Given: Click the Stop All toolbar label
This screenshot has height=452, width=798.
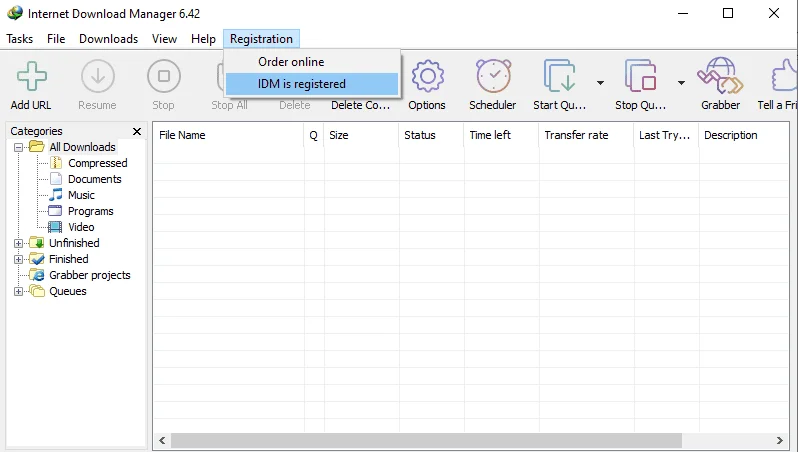Looking at the screenshot, I should tap(230, 105).
